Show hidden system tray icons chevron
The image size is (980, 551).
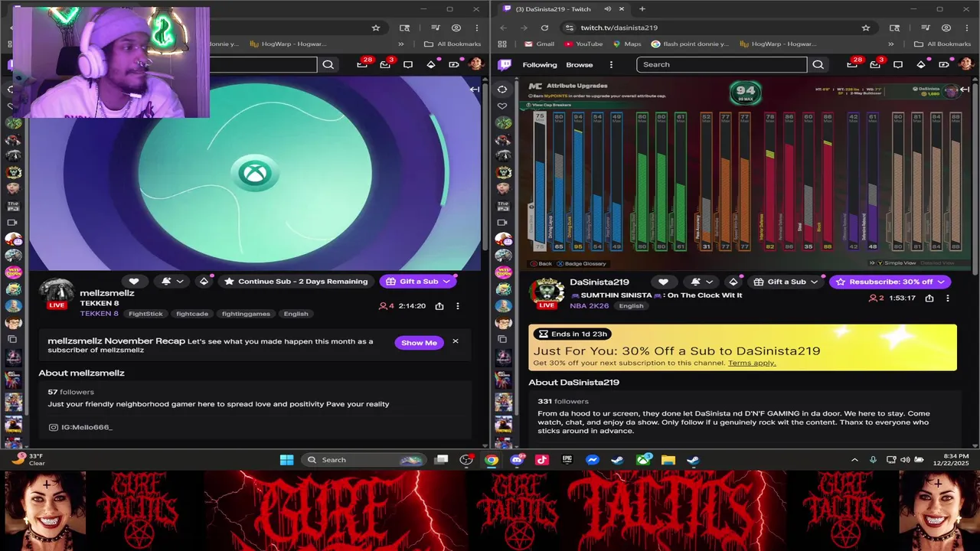(854, 460)
